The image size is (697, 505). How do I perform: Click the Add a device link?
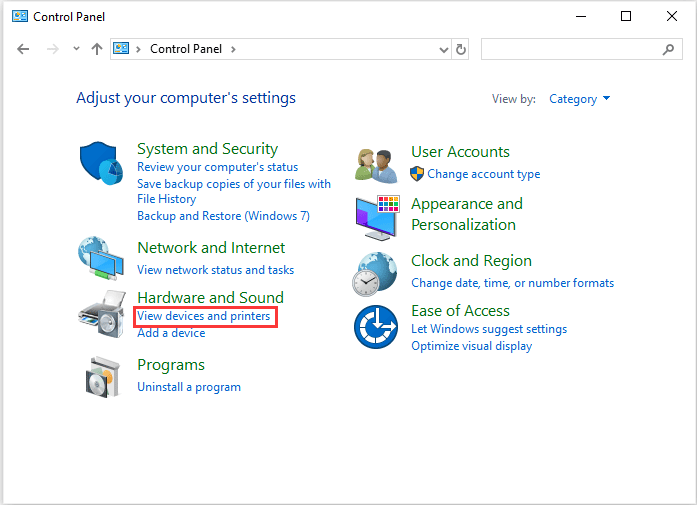pos(171,333)
